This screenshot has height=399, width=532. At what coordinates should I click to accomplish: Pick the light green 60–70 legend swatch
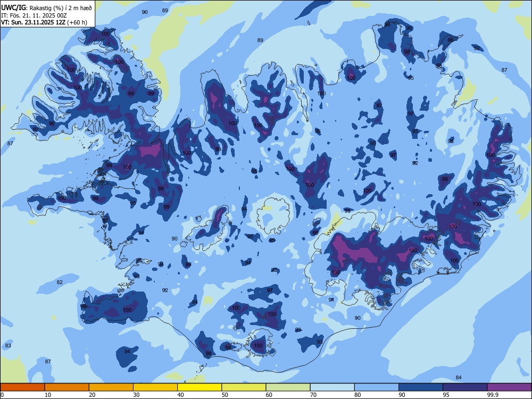(x=288, y=387)
